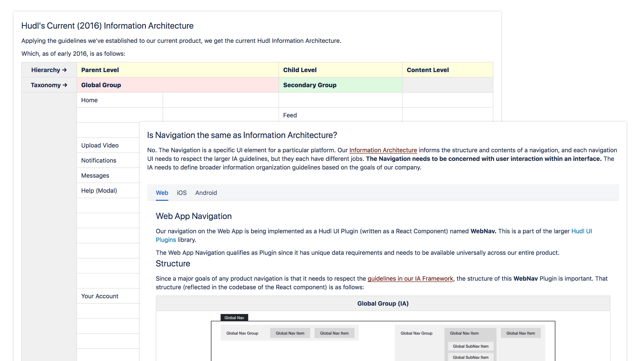This screenshot has width=644, height=361.
Task: Select the green Secondary Group cell
Action: pyautogui.click(x=340, y=85)
